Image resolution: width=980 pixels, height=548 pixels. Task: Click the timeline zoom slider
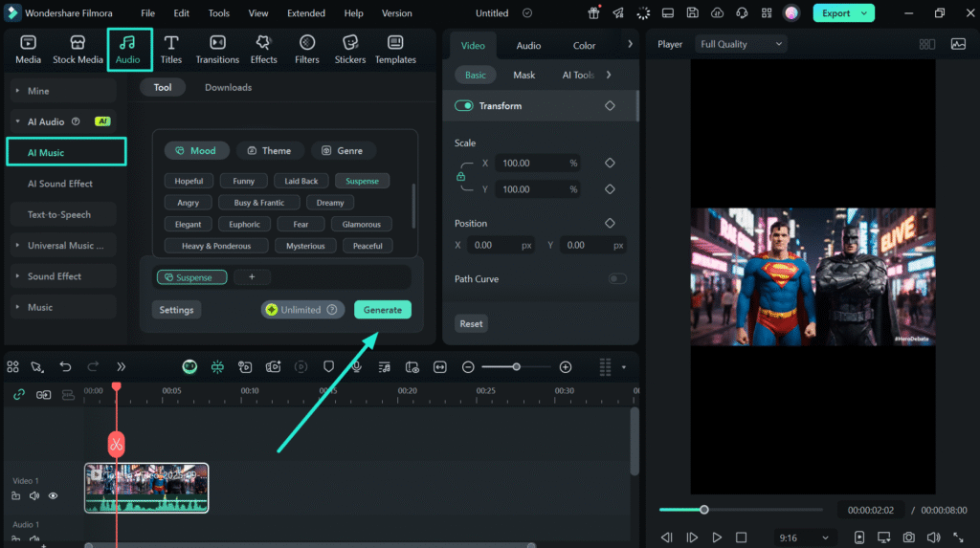click(517, 367)
